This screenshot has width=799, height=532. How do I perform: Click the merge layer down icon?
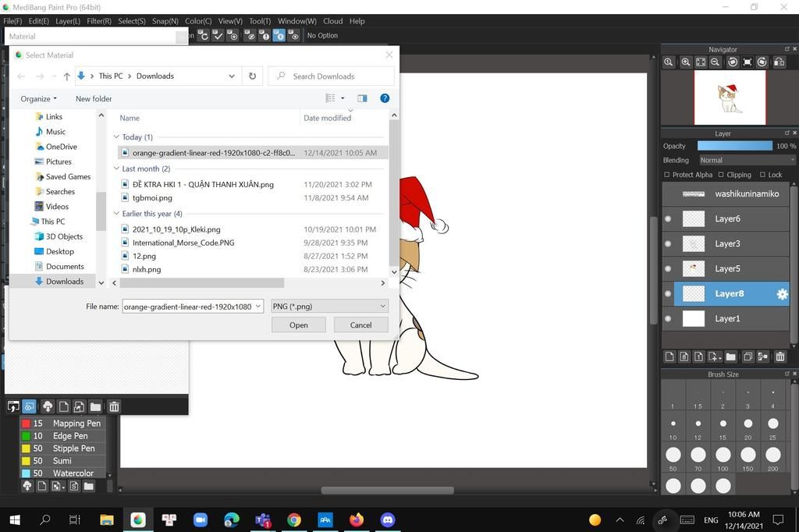coord(763,356)
